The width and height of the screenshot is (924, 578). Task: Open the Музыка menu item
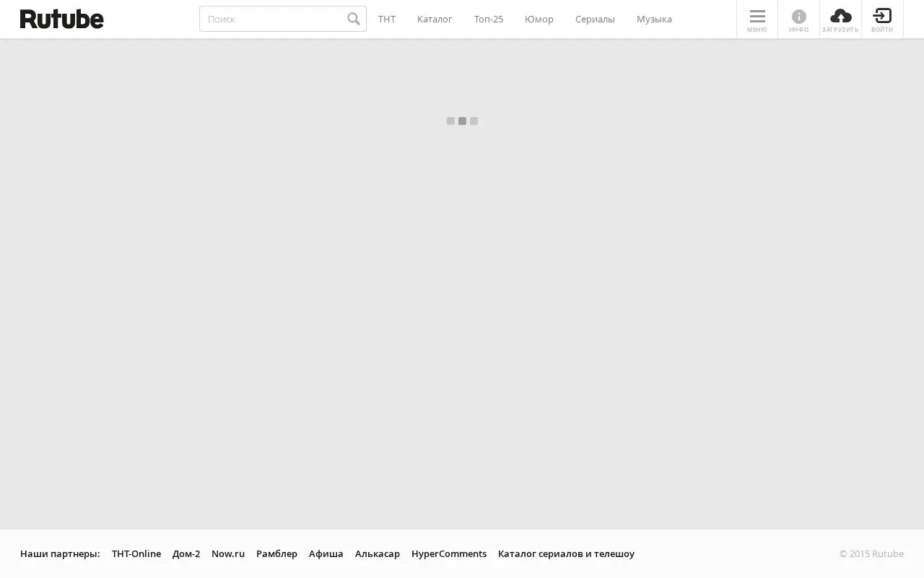pos(654,19)
